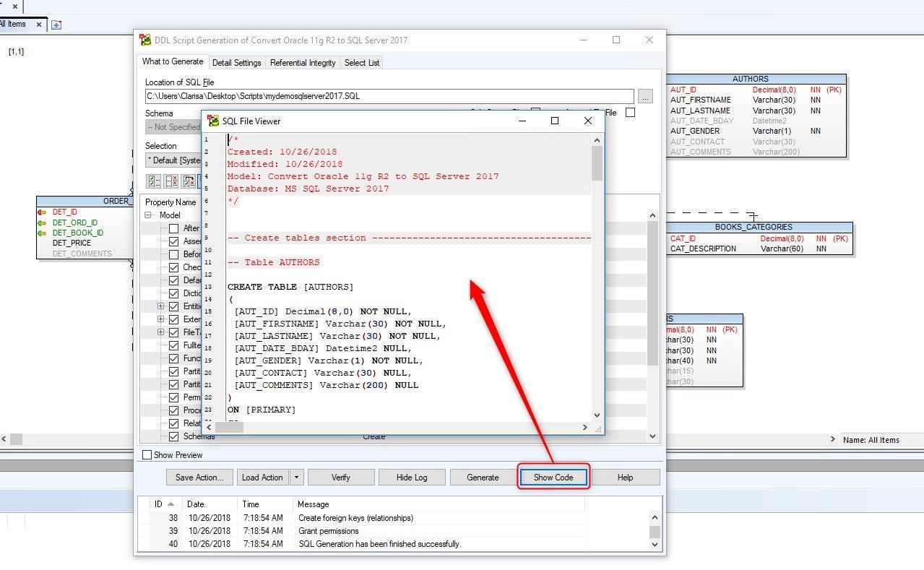Click DET_PRICE in the ORDER table
Image resolution: width=924 pixels, height=570 pixels.
click(x=72, y=243)
